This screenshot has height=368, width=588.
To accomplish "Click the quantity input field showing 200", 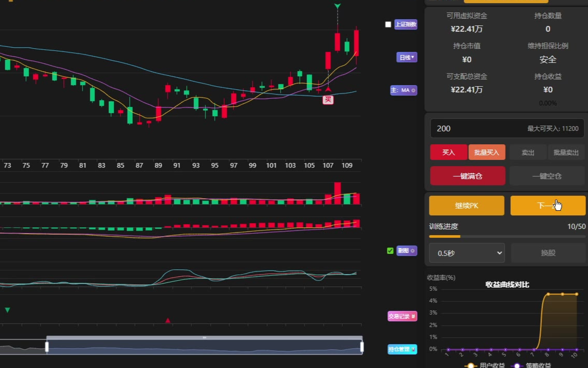I will tap(477, 128).
